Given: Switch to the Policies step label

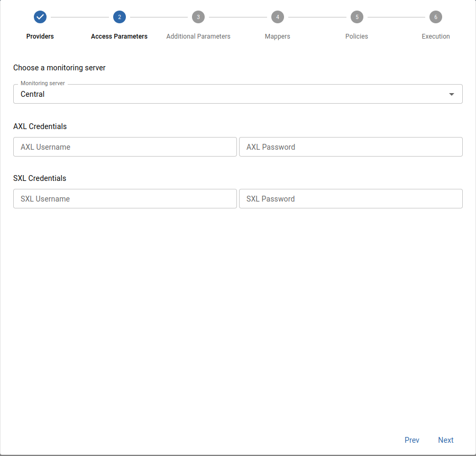Looking at the screenshot, I should pos(357,37).
